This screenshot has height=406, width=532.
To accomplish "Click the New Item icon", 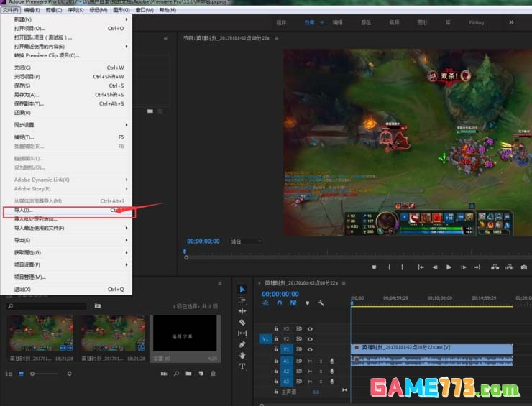I will (201, 374).
